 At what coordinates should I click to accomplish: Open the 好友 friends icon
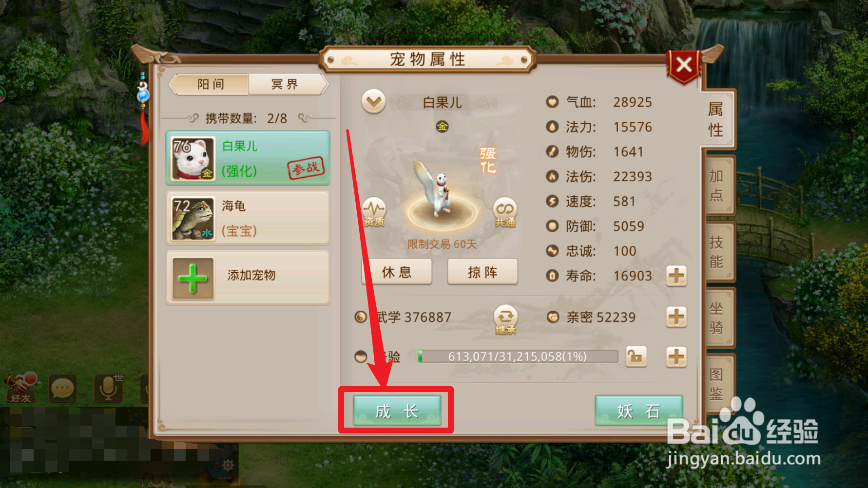[x=20, y=388]
